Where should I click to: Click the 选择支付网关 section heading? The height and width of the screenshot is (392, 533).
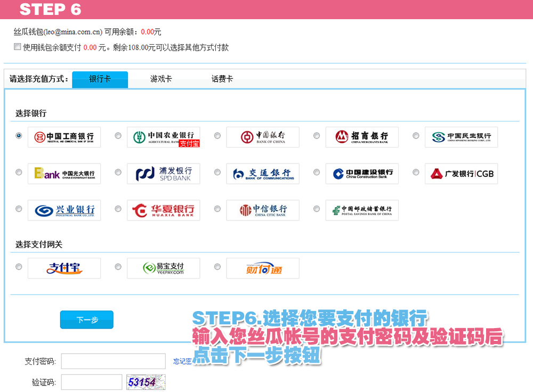(39, 244)
